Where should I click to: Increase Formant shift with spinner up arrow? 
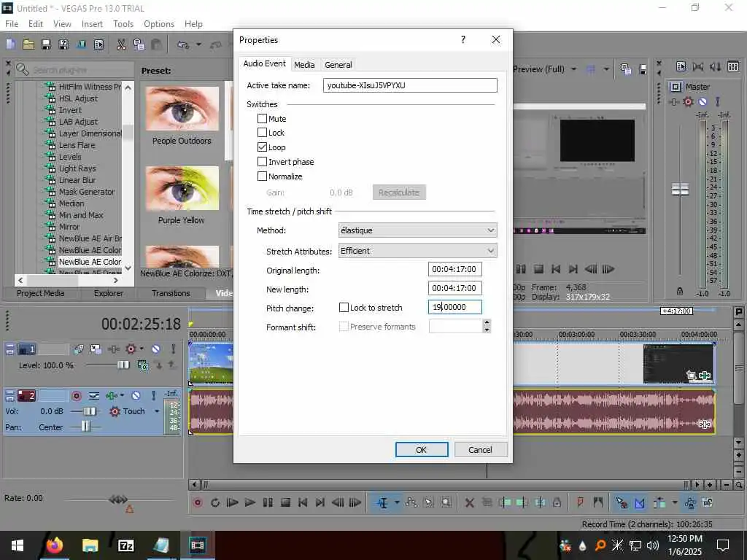tap(487, 322)
